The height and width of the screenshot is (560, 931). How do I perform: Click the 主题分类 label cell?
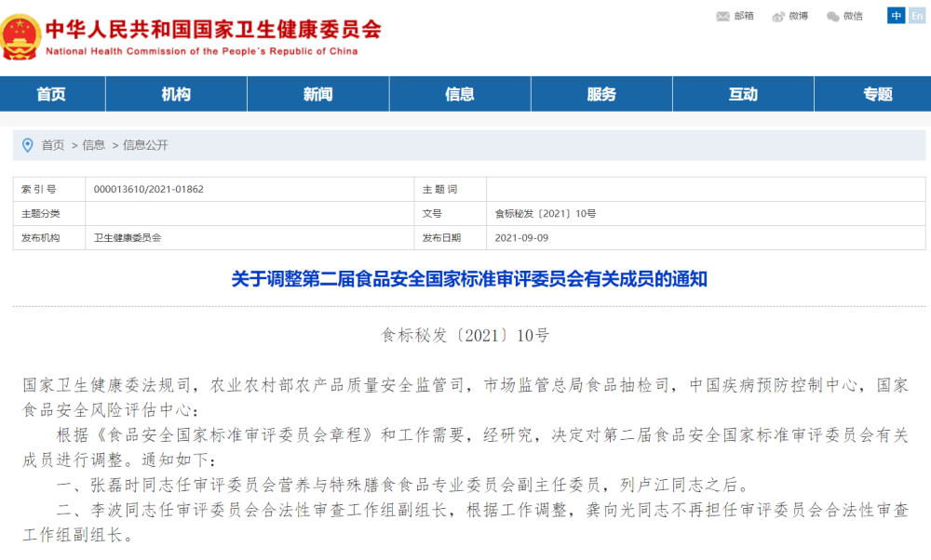tap(49, 214)
